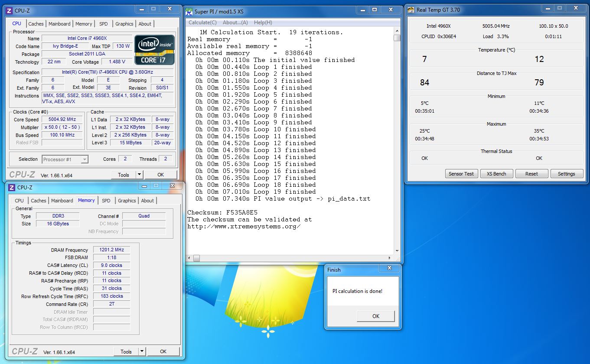Click Tools button in top CPU-Z window

point(124,175)
